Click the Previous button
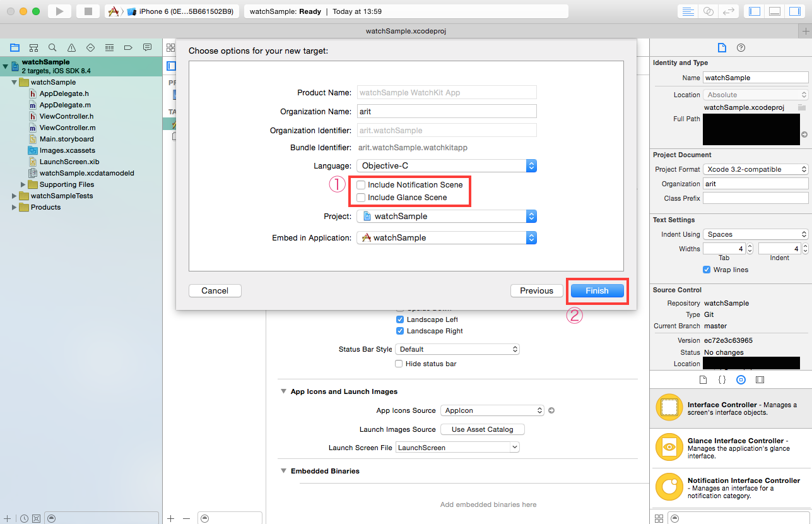This screenshot has height=524, width=812. pyautogui.click(x=536, y=291)
